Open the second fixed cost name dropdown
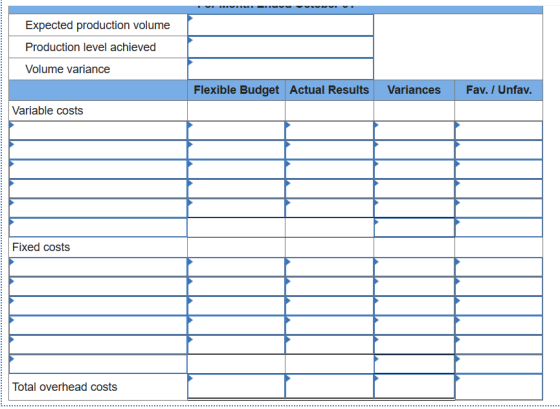Viewport: 560px width, 409px height. coord(98,286)
